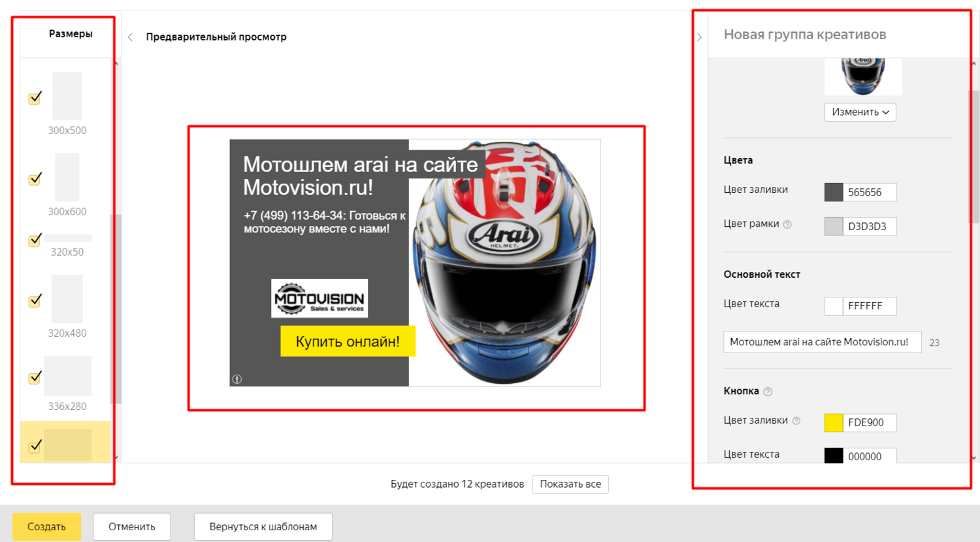This screenshot has height=542, width=980.
Task: Edit button fill hex field FDE900
Action: [870, 422]
